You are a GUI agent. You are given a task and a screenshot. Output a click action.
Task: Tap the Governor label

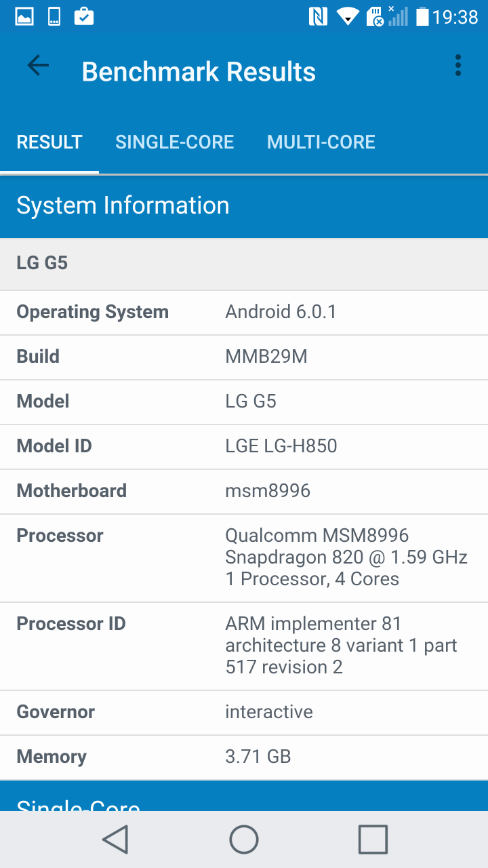click(56, 712)
